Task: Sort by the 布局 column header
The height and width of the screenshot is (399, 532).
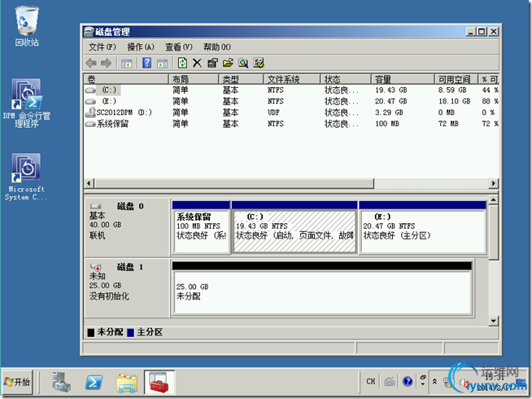Action: click(x=193, y=79)
